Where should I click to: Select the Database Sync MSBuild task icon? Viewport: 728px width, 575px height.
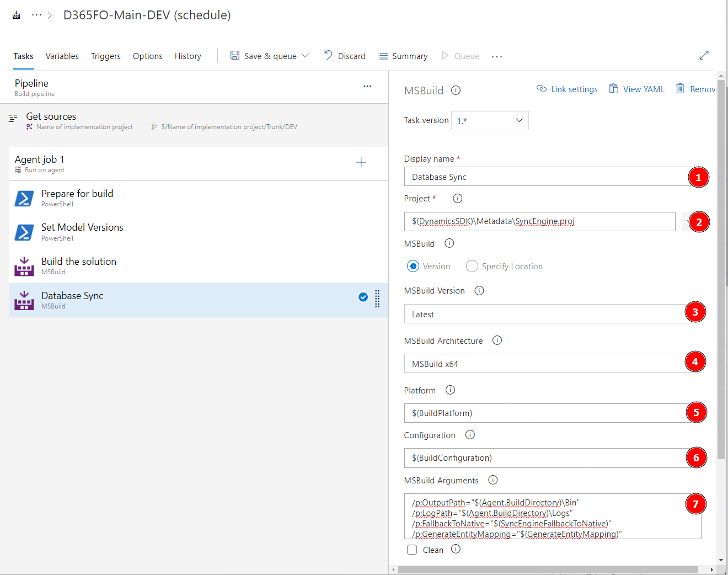(x=24, y=300)
